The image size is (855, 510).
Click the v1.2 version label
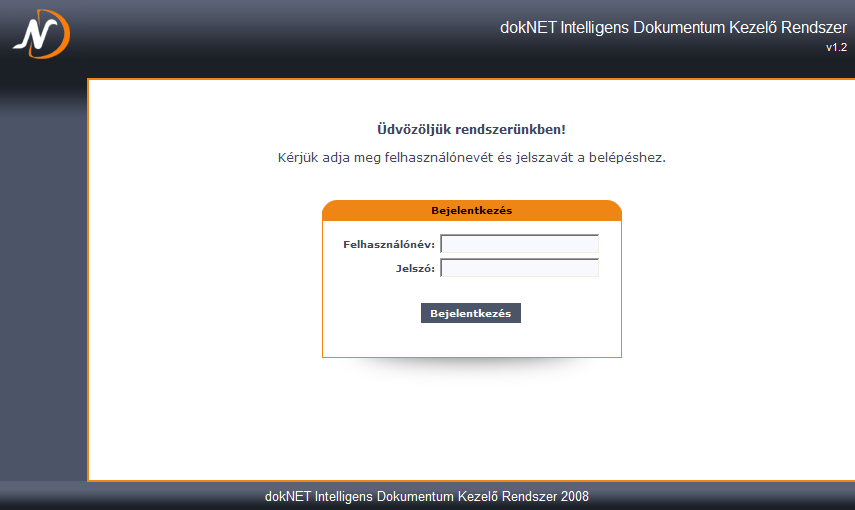point(836,47)
